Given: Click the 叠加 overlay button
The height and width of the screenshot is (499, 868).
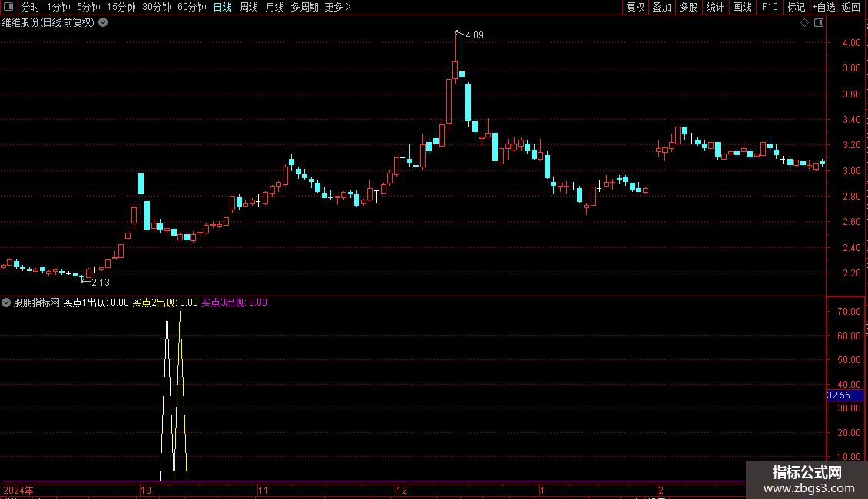Looking at the screenshot, I should (661, 7).
